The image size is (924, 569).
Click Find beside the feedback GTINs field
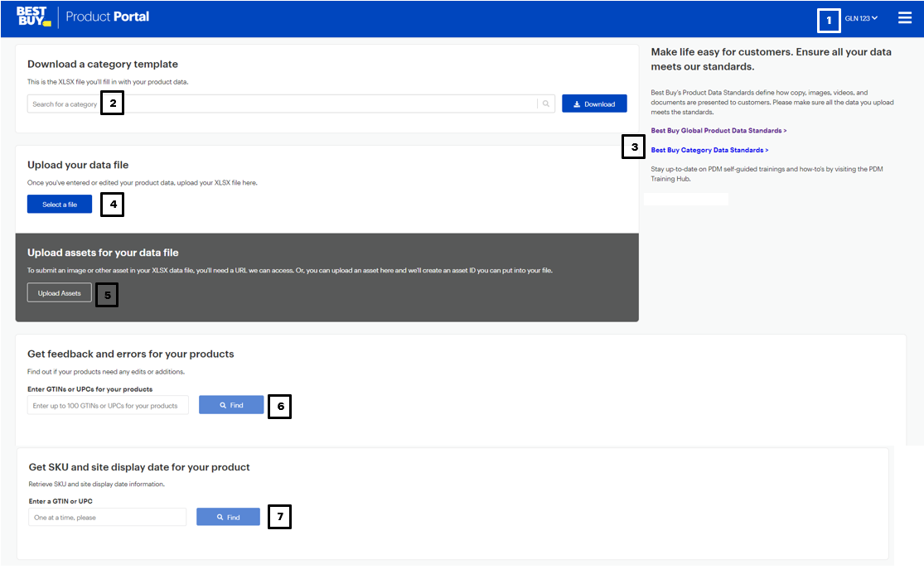[231, 405]
